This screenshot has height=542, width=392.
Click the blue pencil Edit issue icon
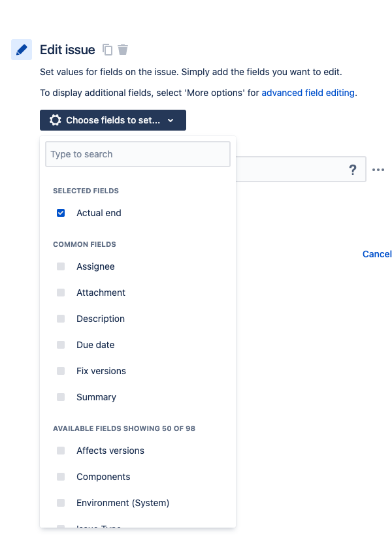pyautogui.click(x=22, y=50)
